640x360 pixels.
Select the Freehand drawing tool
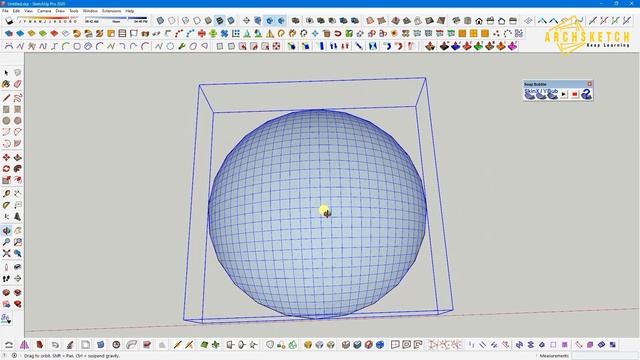(18, 98)
